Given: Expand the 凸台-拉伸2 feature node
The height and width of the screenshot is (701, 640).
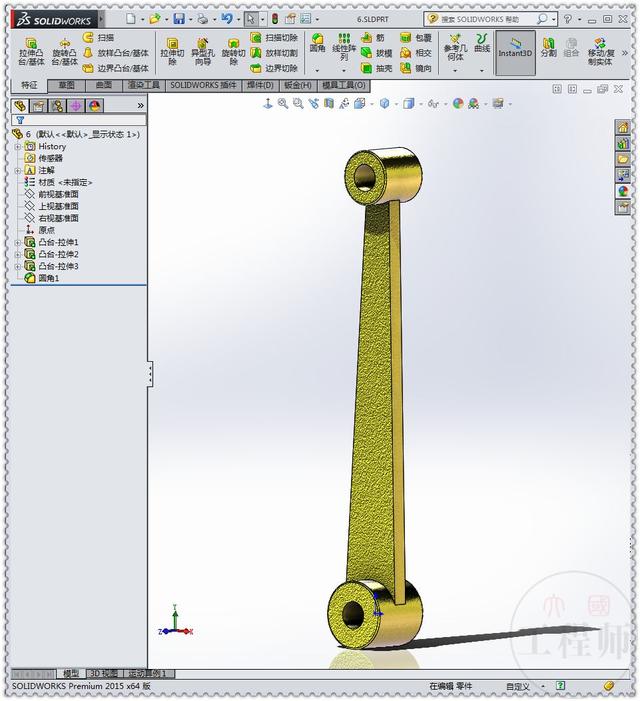Looking at the screenshot, I should click(18, 254).
